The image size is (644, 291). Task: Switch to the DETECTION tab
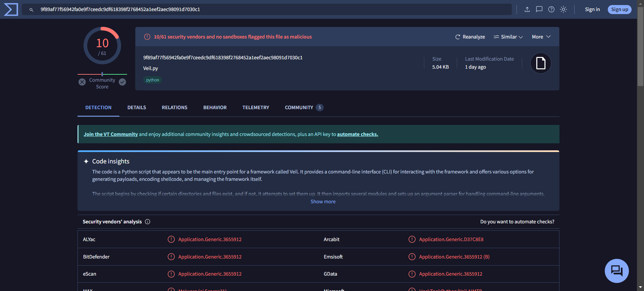pos(98,107)
